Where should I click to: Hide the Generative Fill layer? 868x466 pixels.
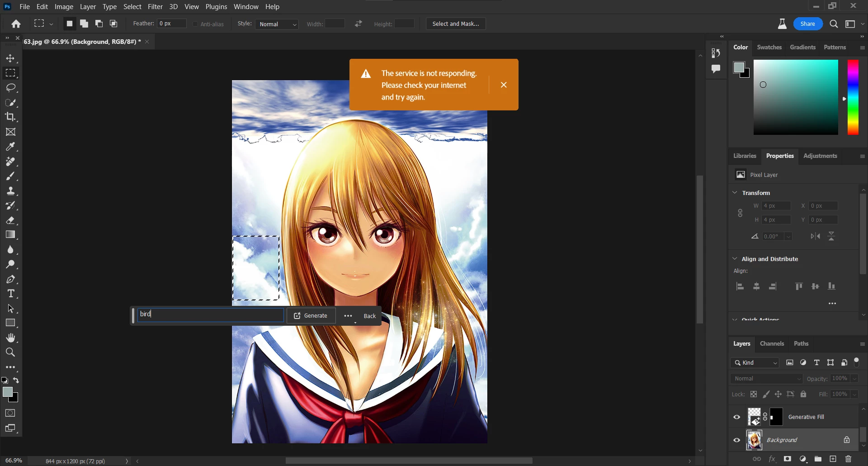pos(737,417)
